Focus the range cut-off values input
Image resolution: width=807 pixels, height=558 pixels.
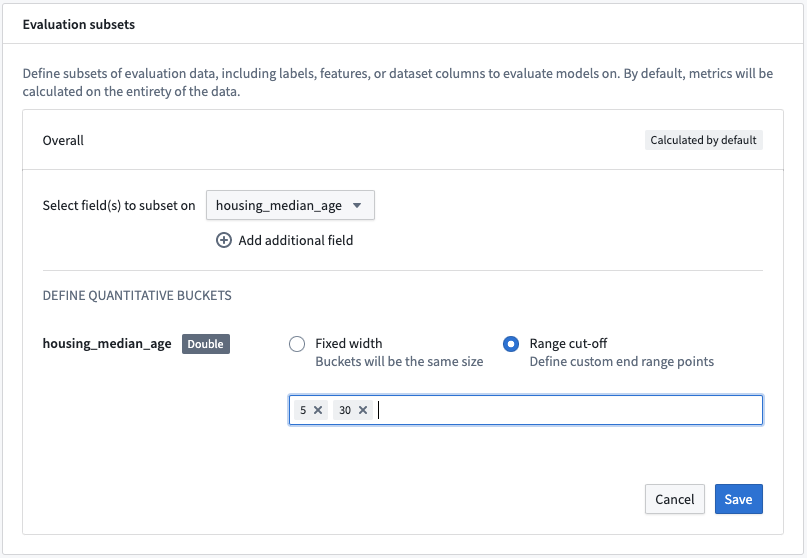pos(525,410)
